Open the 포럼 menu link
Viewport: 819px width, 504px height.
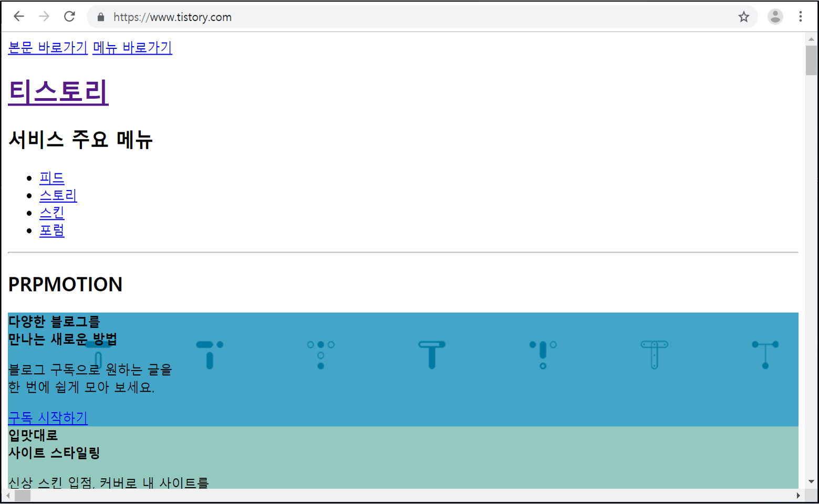(x=52, y=230)
